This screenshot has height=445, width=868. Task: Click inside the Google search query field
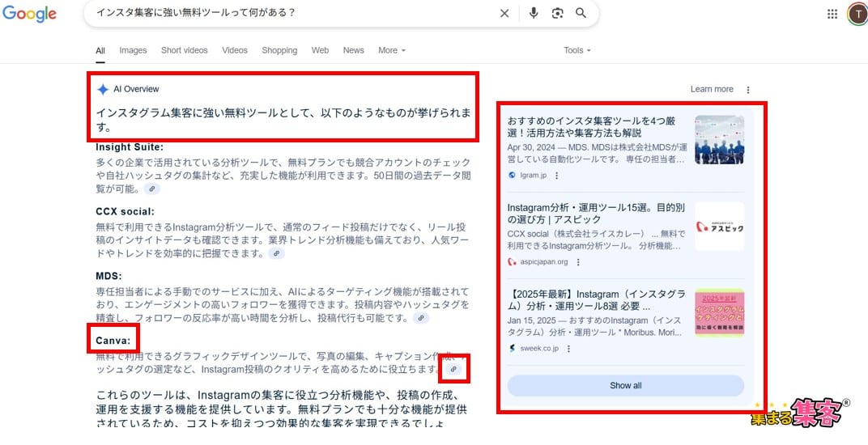[x=293, y=13]
